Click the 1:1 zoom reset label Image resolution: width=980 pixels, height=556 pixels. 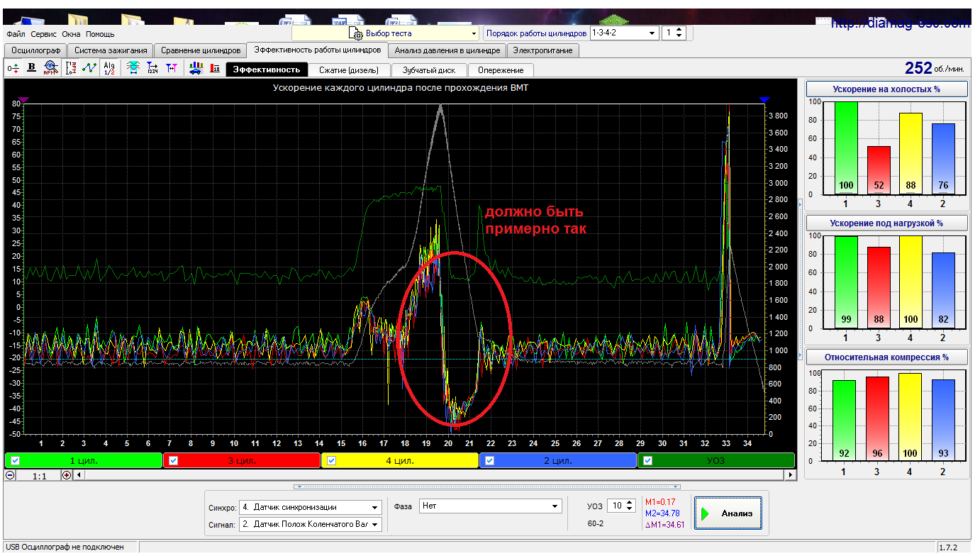[x=39, y=476]
